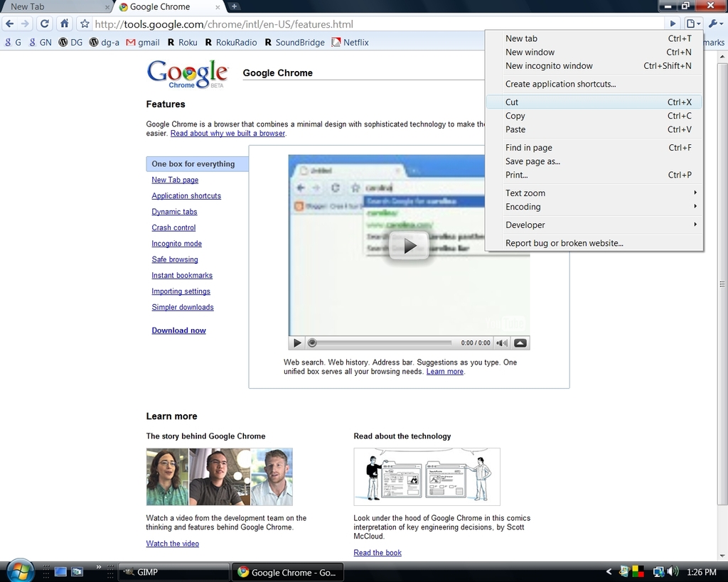The image size is (728, 582).
Task: Close the Google Chrome tab
Action: (x=218, y=7)
